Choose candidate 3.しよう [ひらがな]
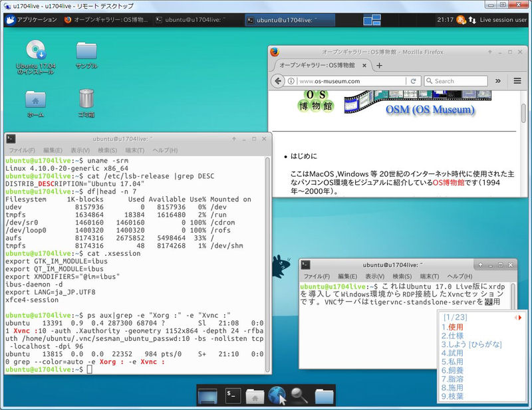 471,345
